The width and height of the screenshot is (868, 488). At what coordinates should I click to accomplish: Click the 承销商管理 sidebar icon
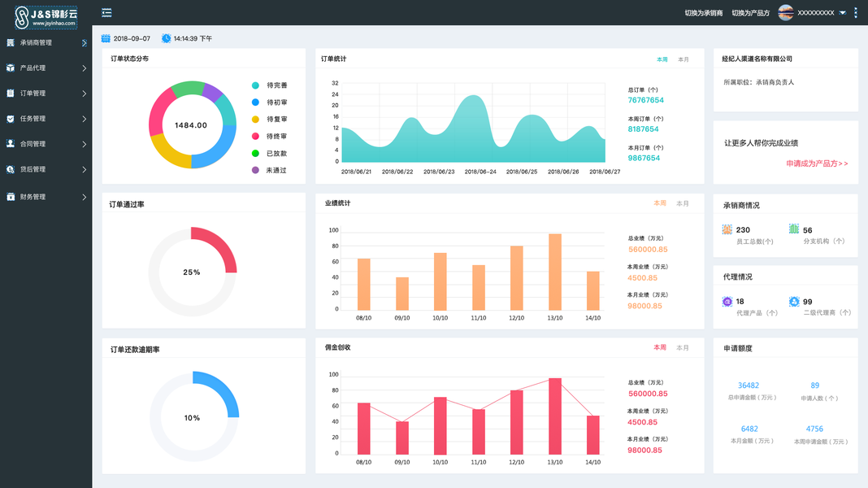pyautogui.click(x=11, y=42)
